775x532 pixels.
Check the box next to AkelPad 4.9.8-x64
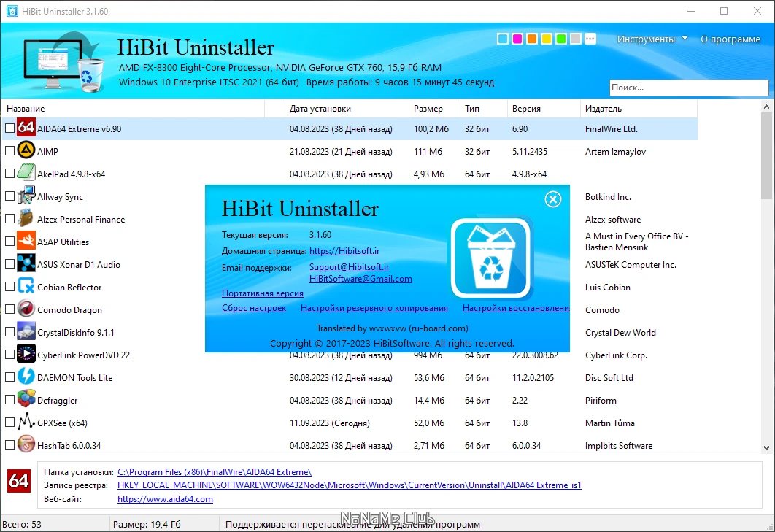(x=9, y=174)
